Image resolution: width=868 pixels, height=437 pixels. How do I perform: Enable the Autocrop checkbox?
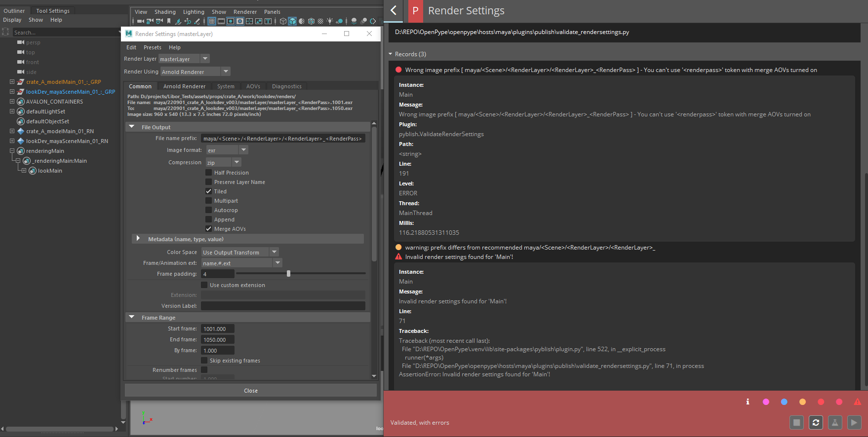pyautogui.click(x=208, y=210)
